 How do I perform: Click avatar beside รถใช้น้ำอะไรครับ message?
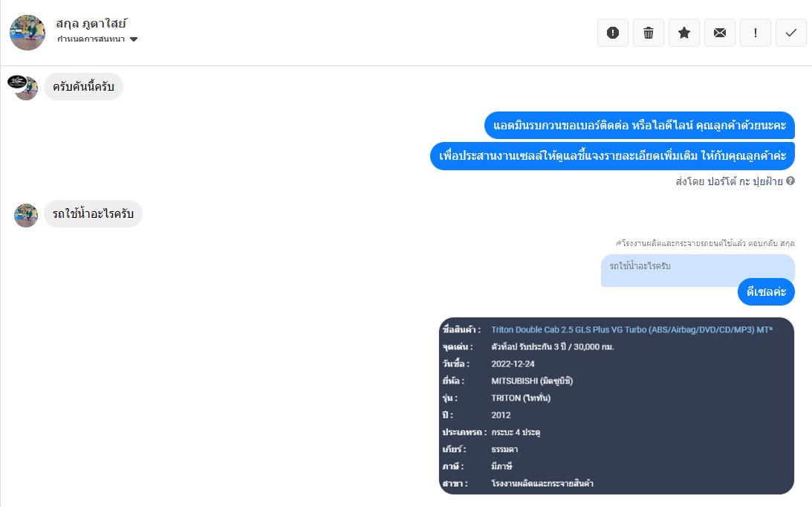tap(26, 215)
